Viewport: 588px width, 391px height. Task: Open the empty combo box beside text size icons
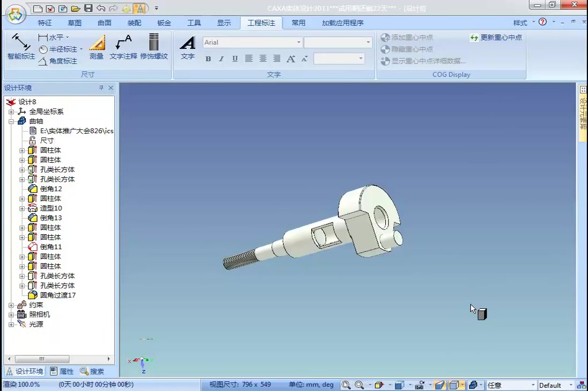tap(339, 59)
